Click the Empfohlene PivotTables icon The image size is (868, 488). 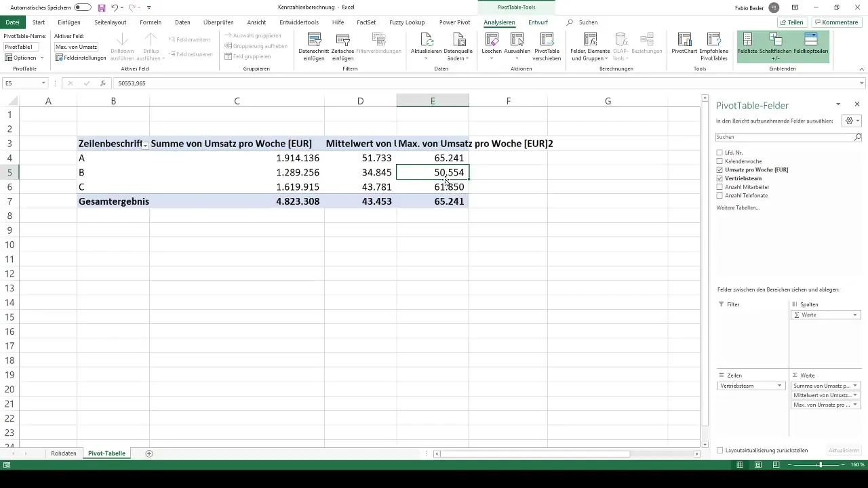(713, 47)
